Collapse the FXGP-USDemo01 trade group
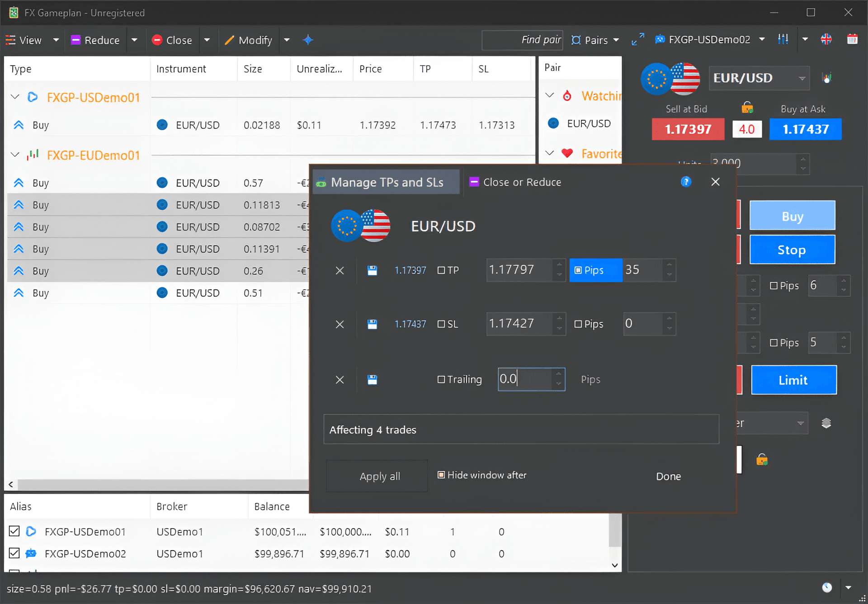Image resolution: width=868 pixels, height=604 pixels. 15,97
